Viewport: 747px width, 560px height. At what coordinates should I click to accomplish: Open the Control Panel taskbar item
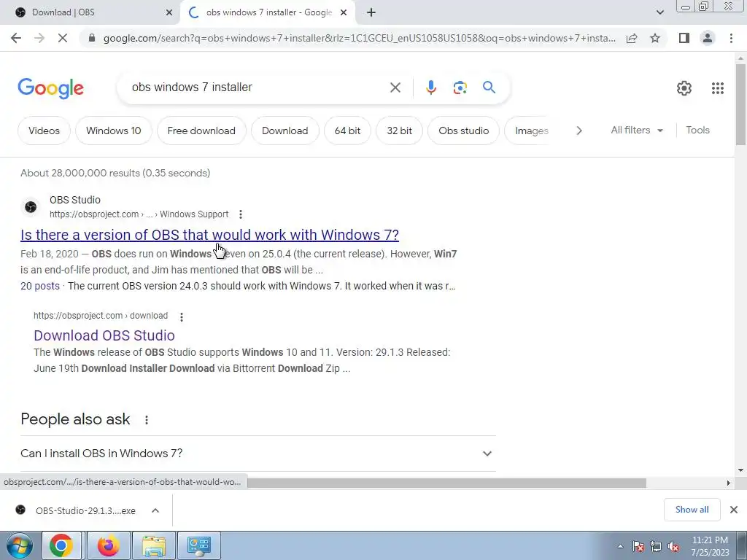[199, 545]
